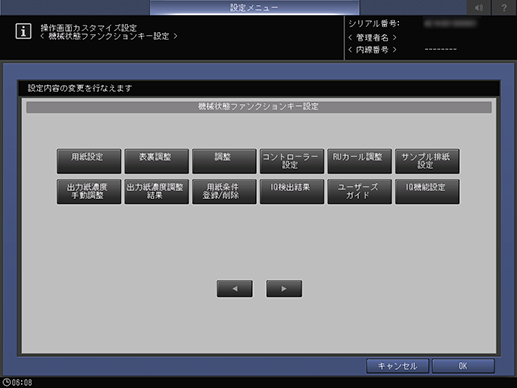Click the 機械状態ファンクションキー設定 header bar
This screenshot has height=388, width=517.
click(259, 107)
